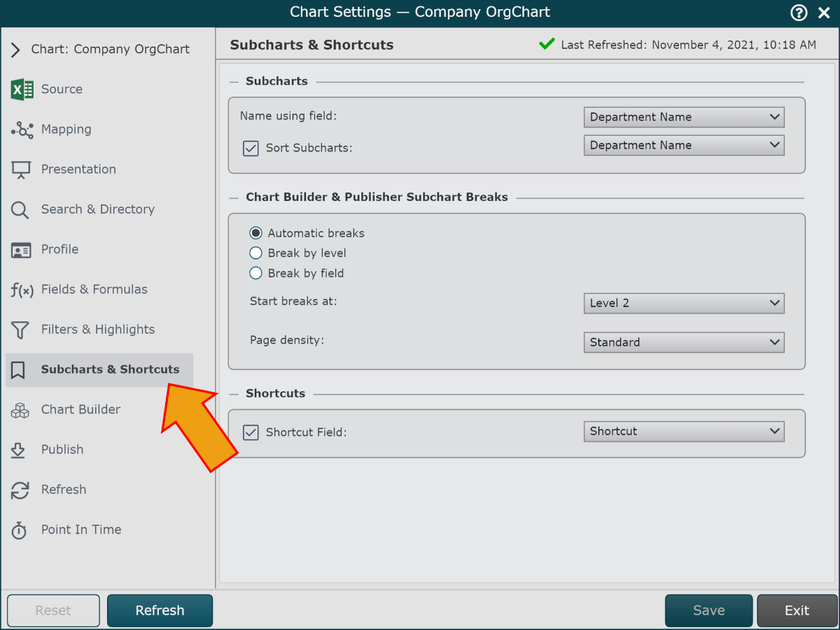Click the Point In Time stopwatch icon
This screenshot has width=840, height=630.
point(20,531)
